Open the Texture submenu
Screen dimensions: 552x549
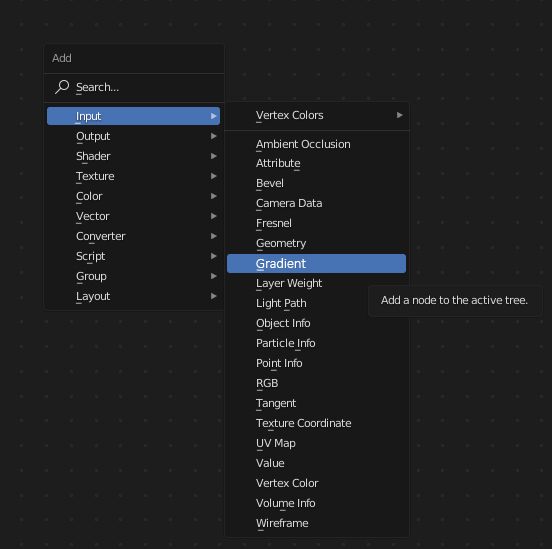pyautogui.click(x=133, y=176)
